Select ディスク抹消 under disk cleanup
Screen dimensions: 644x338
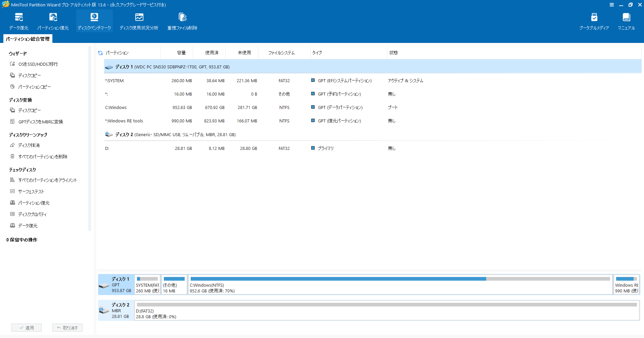tap(29, 145)
